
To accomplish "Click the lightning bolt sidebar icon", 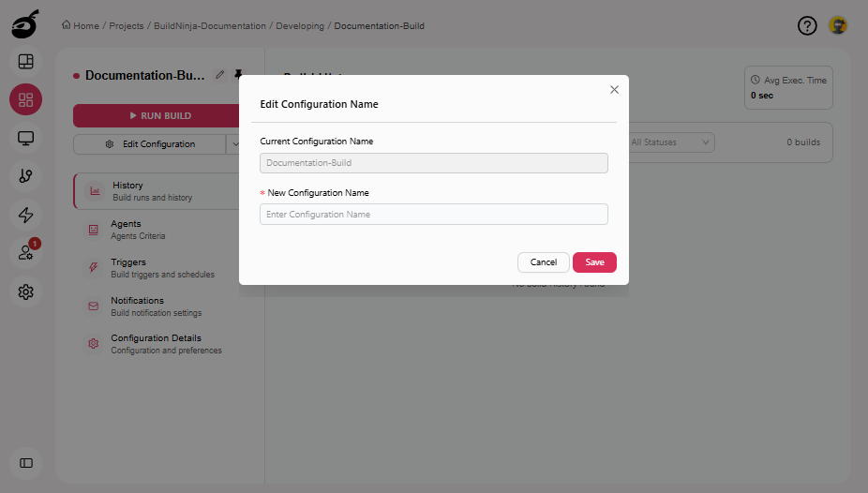I will [x=26, y=215].
